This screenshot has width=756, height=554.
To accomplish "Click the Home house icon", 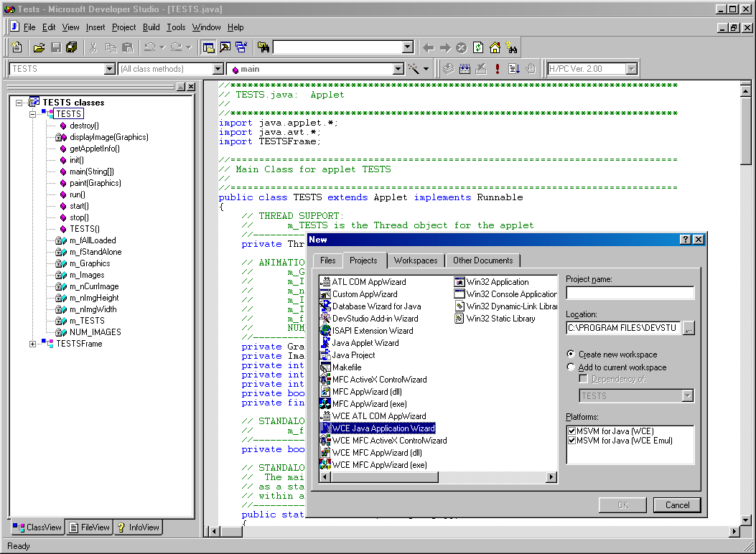I will [x=495, y=47].
